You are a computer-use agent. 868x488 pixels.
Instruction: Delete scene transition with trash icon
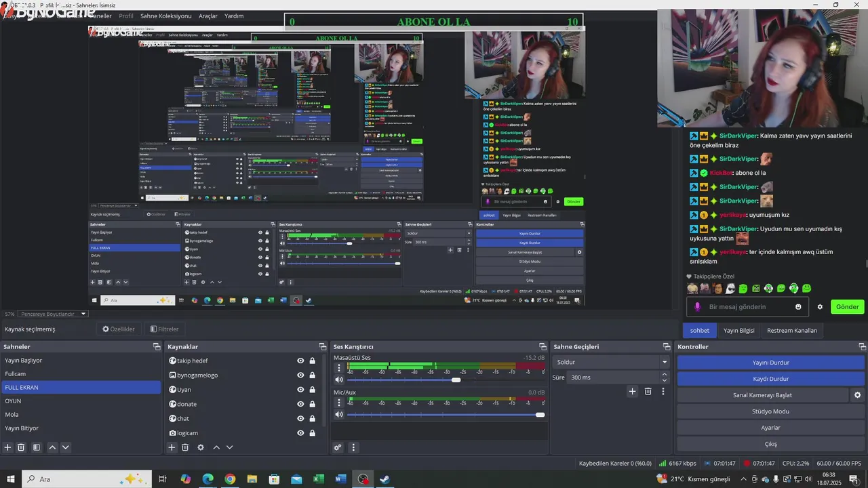(x=648, y=391)
